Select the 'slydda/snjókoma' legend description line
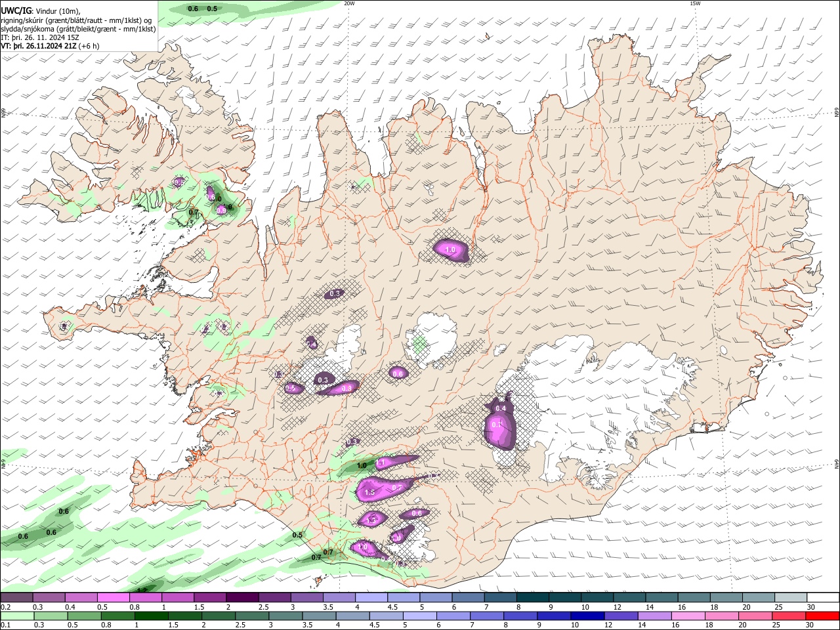The image size is (840, 630). click(x=78, y=29)
